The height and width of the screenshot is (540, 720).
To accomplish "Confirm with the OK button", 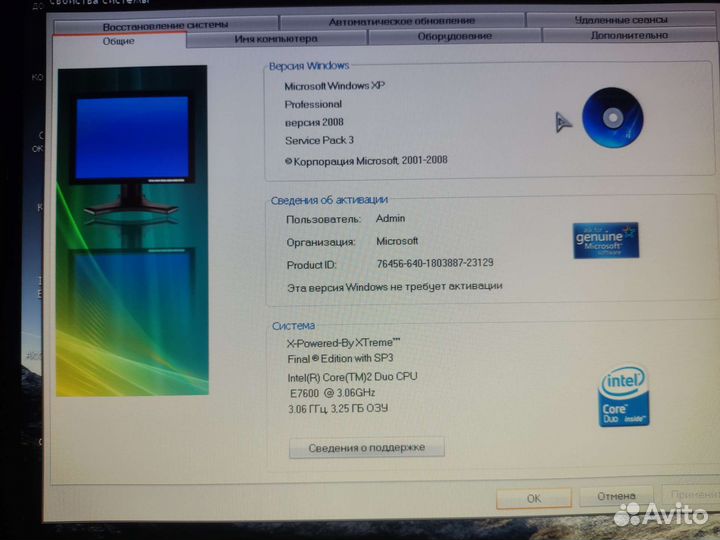I will click(534, 498).
